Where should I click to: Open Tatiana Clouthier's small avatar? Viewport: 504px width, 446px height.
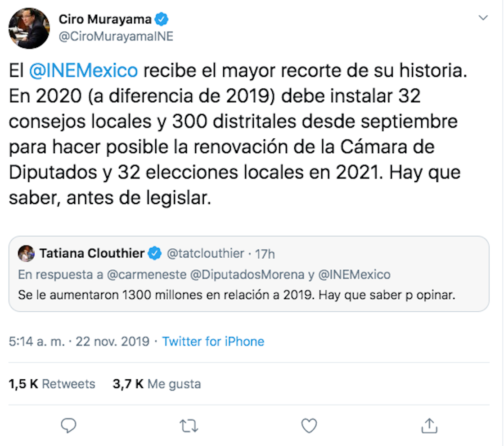click(x=27, y=254)
